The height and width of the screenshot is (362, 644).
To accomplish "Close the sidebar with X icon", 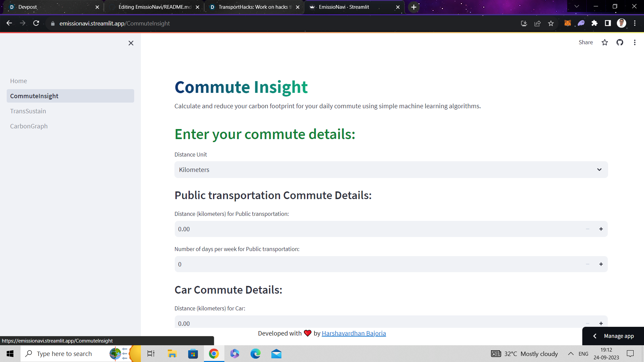I will pos(131,43).
